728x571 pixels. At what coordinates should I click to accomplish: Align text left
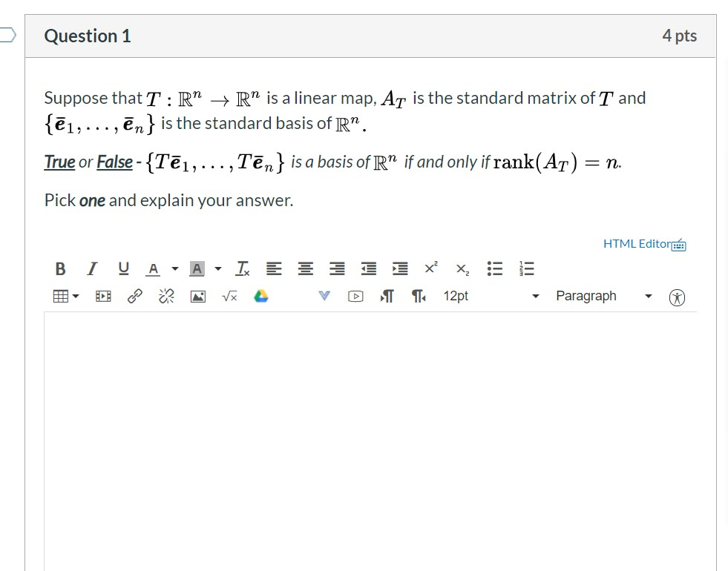274,268
